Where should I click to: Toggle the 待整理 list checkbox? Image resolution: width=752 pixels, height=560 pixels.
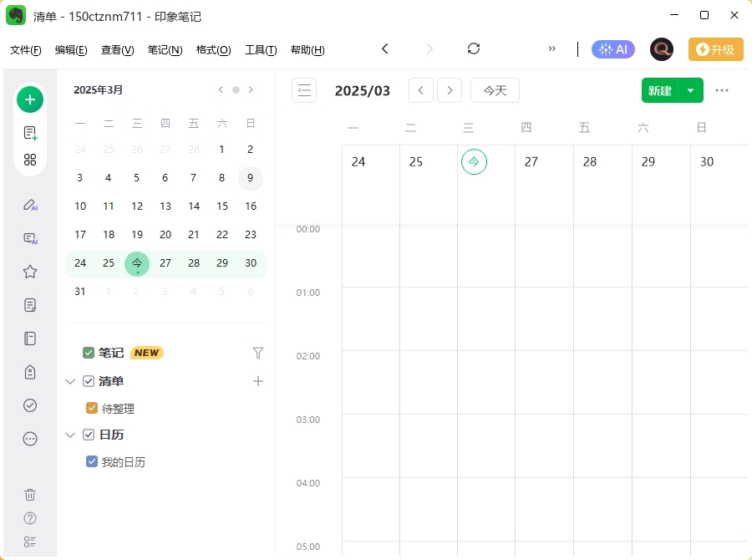(x=92, y=409)
